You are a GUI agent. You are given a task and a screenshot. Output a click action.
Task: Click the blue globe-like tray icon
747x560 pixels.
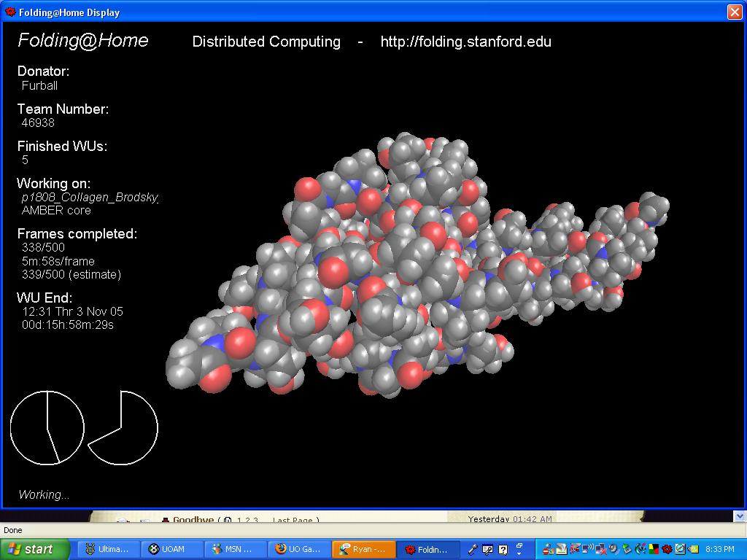click(x=681, y=549)
